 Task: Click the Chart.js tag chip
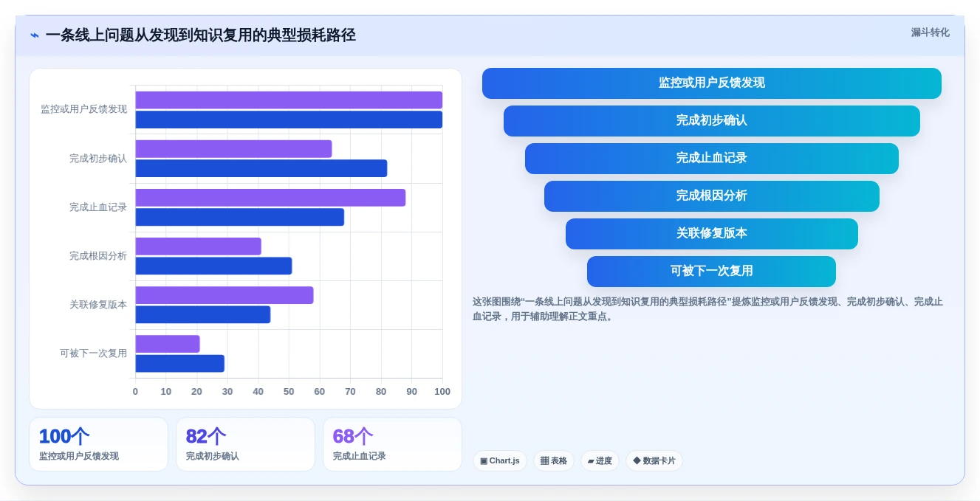[500, 461]
